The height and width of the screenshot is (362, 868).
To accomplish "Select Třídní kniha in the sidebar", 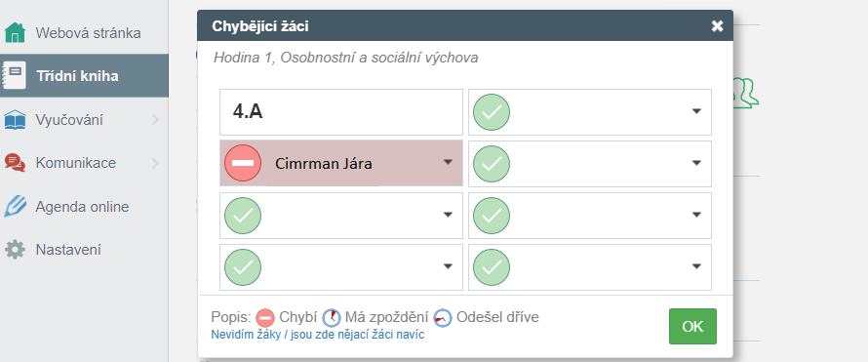I will pyautogui.click(x=84, y=76).
